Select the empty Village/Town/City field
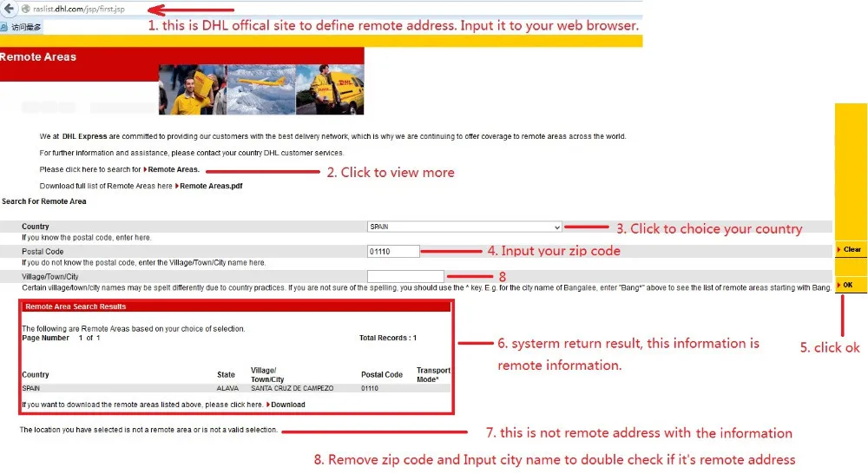 405,276
